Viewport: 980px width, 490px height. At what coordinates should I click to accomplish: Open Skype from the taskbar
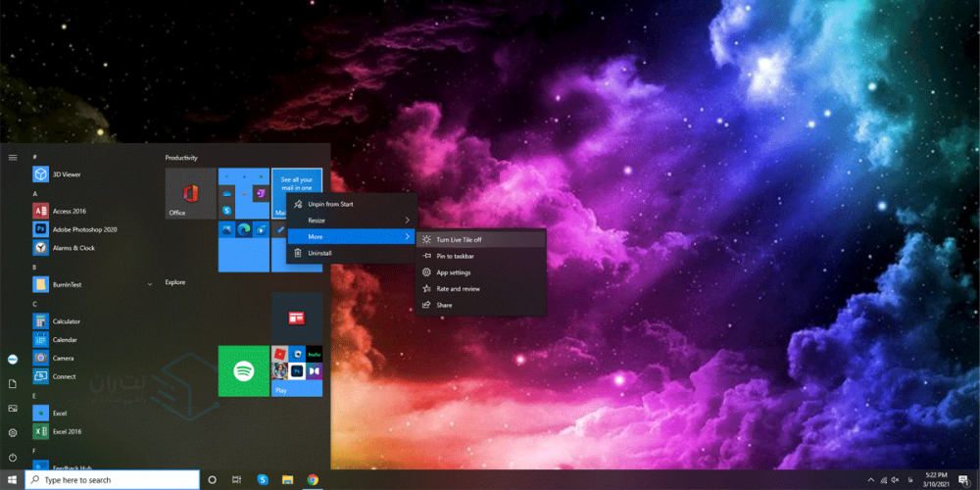[x=263, y=480]
